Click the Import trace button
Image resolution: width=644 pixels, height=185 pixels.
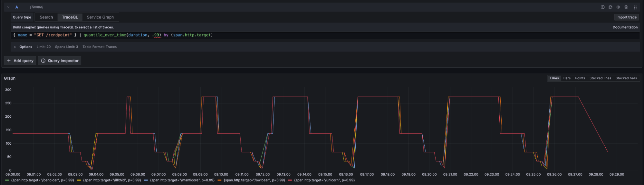pos(626,17)
